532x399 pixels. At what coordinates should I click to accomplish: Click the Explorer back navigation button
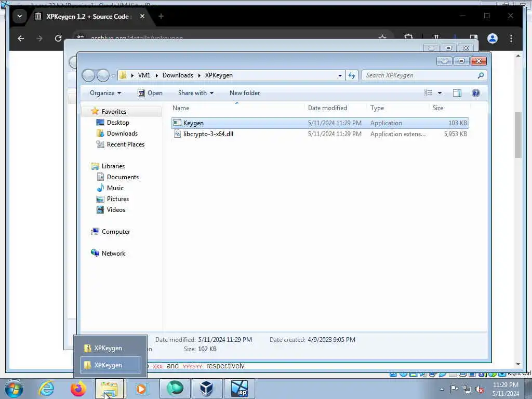(88, 75)
